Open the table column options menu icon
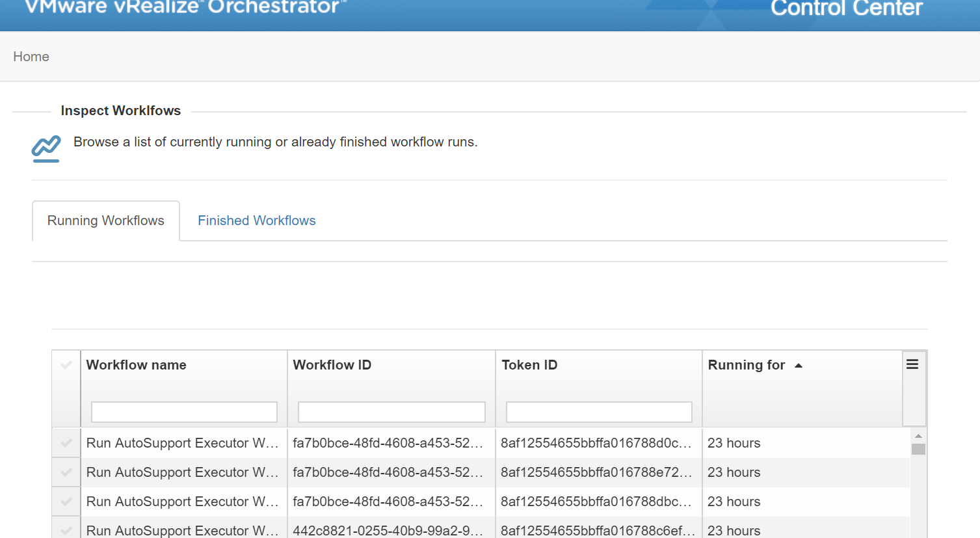The height and width of the screenshot is (538, 980). (913, 364)
